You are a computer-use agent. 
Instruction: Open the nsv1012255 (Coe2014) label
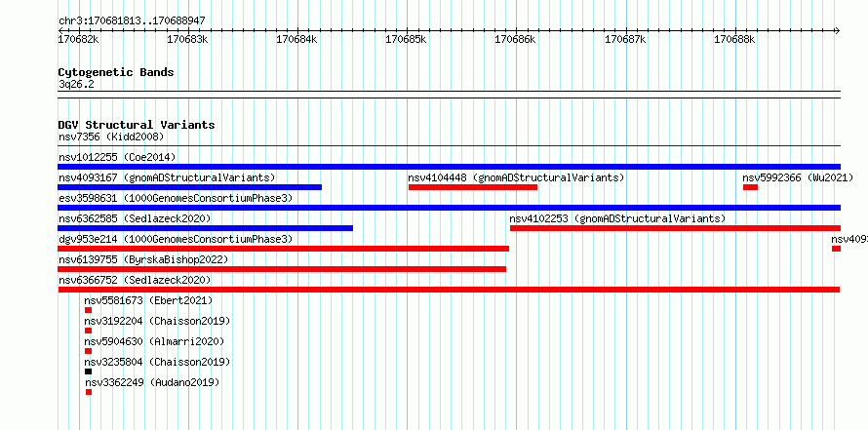pyautogui.click(x=117, y=157)
